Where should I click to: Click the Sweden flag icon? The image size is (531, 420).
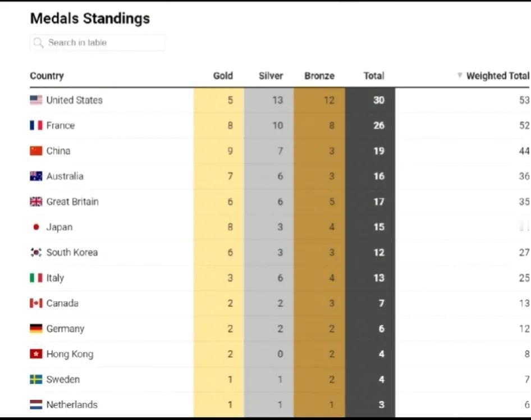(36, 380)
